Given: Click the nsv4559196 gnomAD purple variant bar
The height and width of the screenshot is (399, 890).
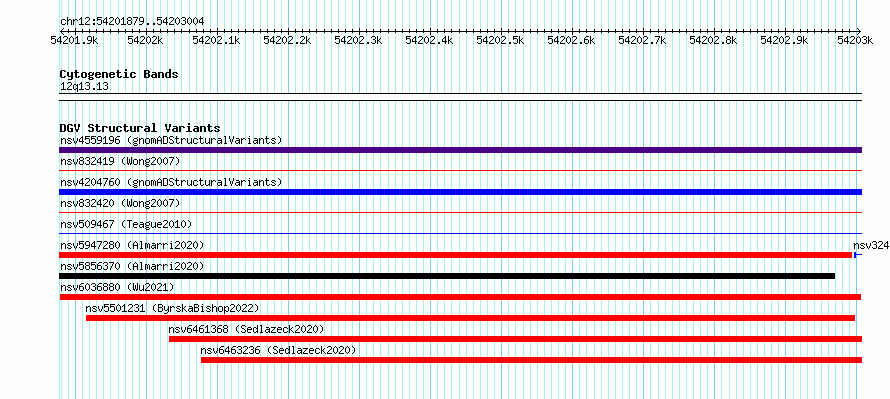Looking at the screenshot, I should (460, 150).
